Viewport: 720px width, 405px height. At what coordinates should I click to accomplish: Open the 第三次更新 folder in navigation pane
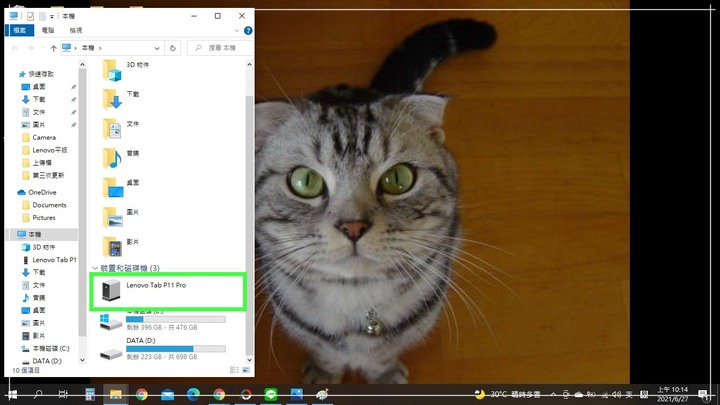point(48,175)
